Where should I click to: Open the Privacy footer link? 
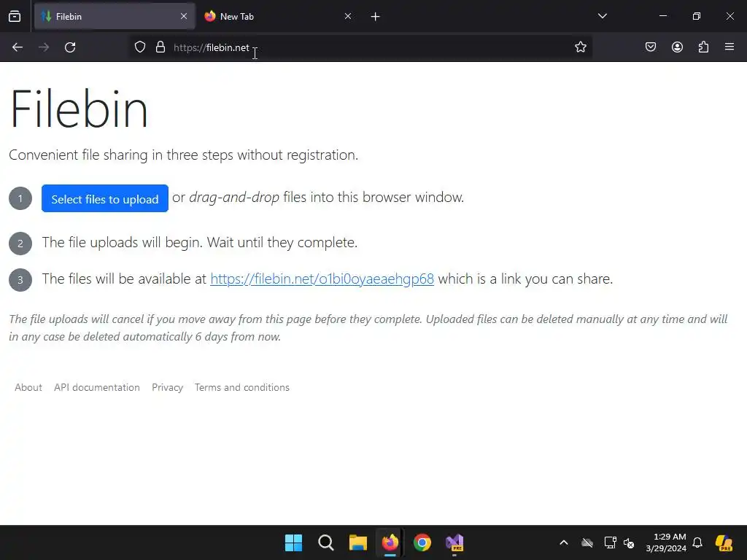pos(167,387)
